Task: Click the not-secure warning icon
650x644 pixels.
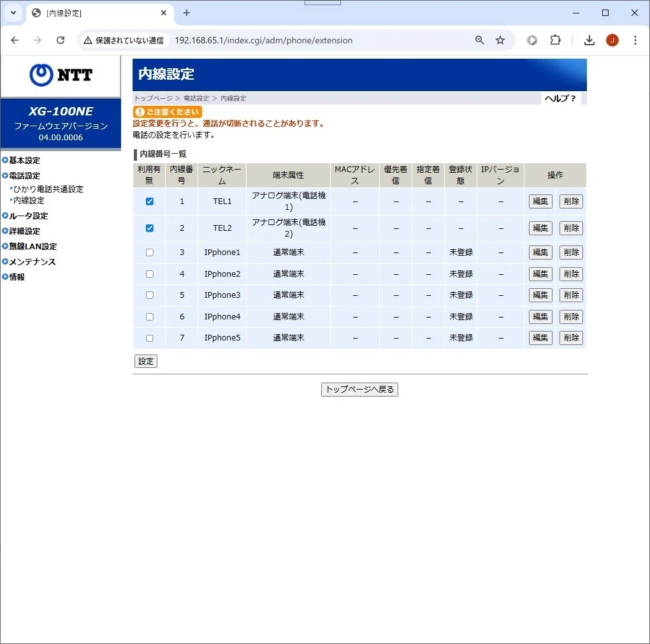Action: pyautogui.click(x=87, y=40)
